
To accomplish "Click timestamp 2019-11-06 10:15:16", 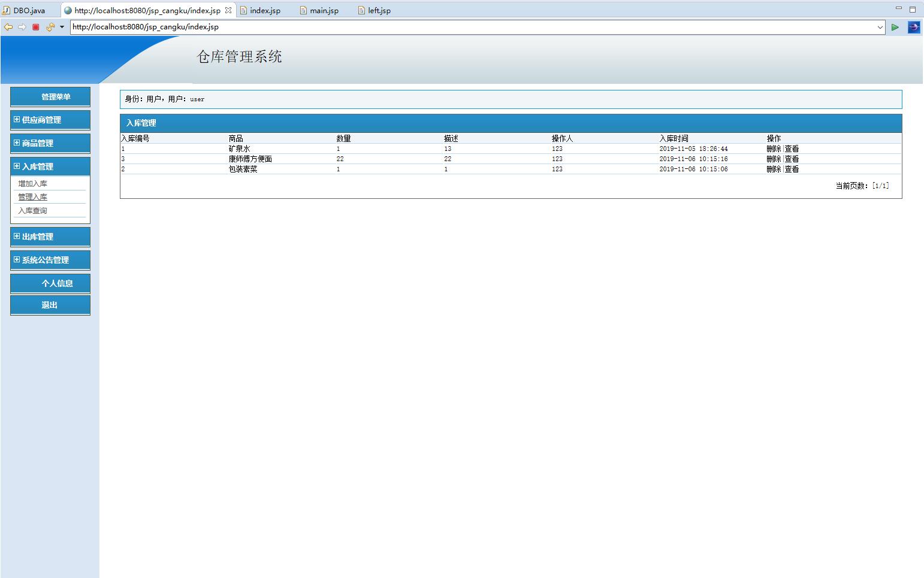I will [693, 159].
